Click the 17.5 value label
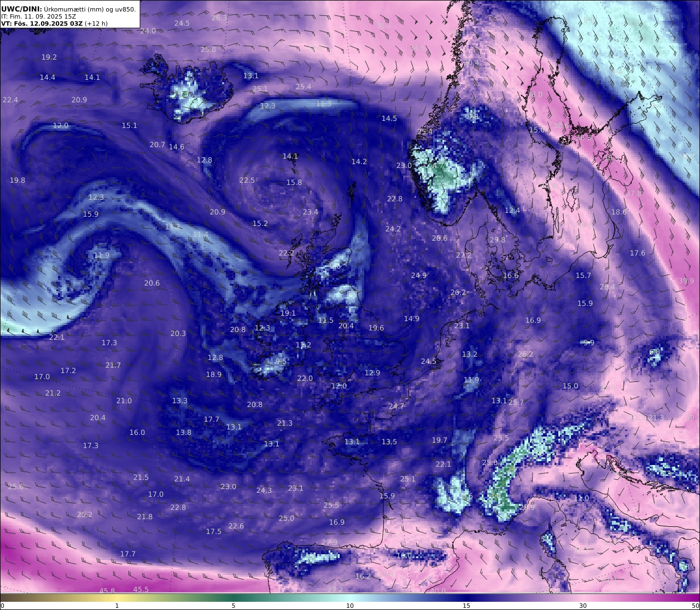The width and height of the screenshot is (700, 610). 214,532
